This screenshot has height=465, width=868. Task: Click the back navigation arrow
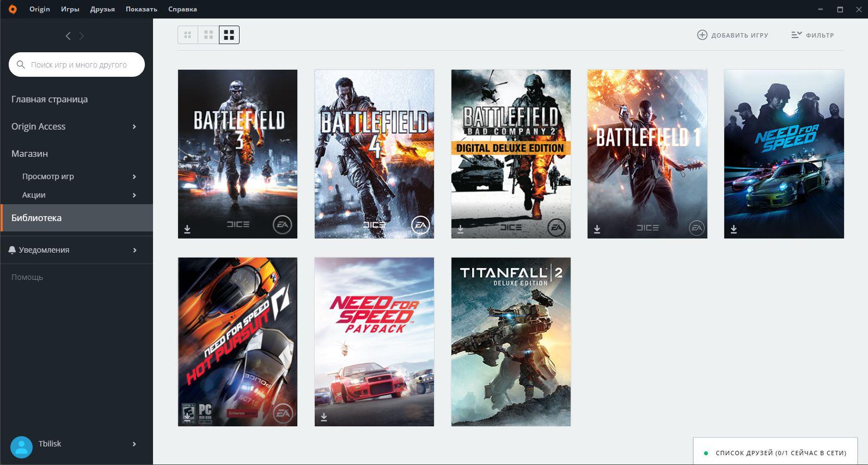pyautogui.click(x=68, y=36)
